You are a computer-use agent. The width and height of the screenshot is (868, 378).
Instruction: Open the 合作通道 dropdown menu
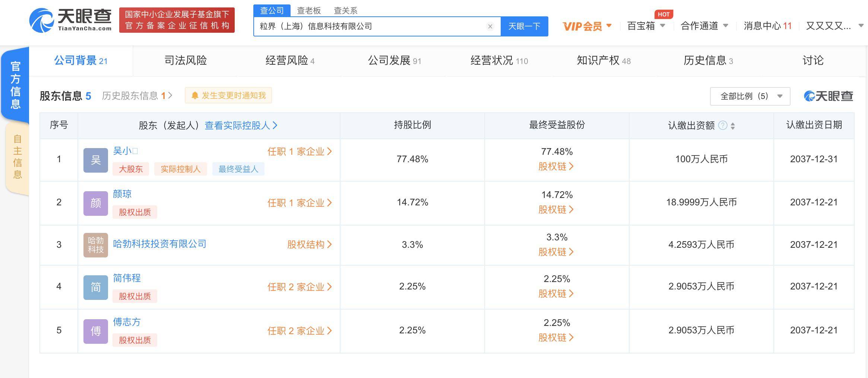click(704, 26)
